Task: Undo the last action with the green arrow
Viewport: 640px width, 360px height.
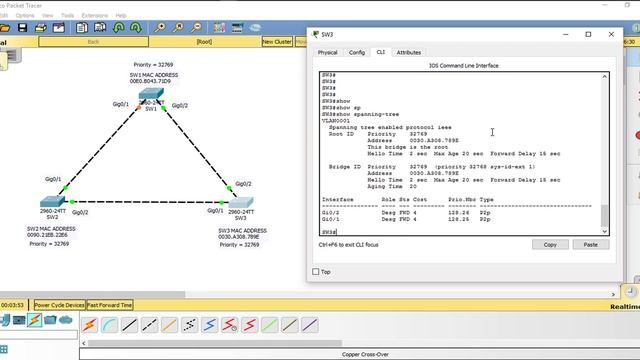Action: point(119,28)
